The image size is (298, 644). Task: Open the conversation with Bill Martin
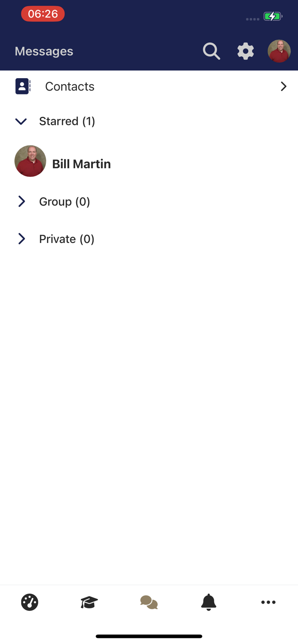click(x=81, y=164)
